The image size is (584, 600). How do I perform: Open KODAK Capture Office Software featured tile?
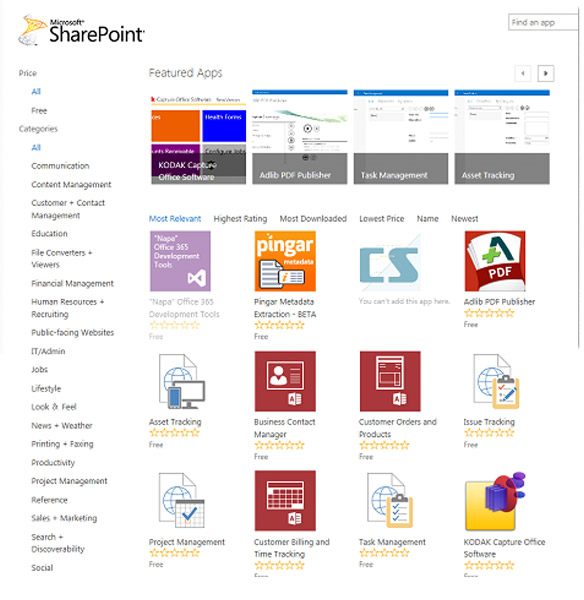click(198, 137)
